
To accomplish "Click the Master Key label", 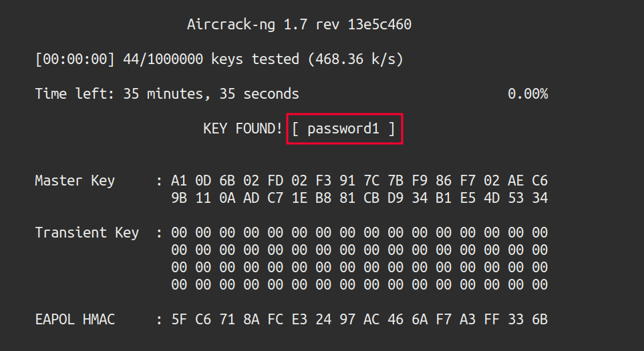I will [x=75, y=181].
